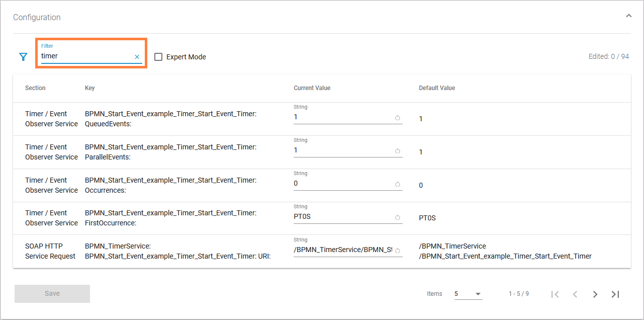Clear the timer filter using the X icon
644x320 pixels.
pos(137,56)
